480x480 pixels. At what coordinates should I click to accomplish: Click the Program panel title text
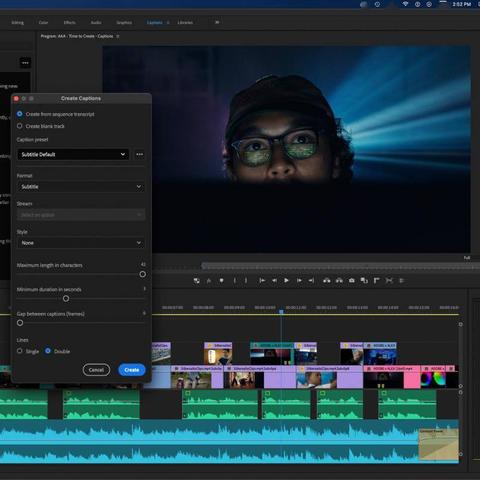point(77,36)
